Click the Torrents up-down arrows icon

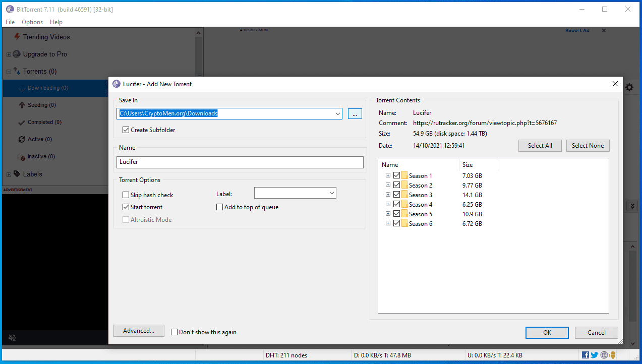click(x=17, y=71)
